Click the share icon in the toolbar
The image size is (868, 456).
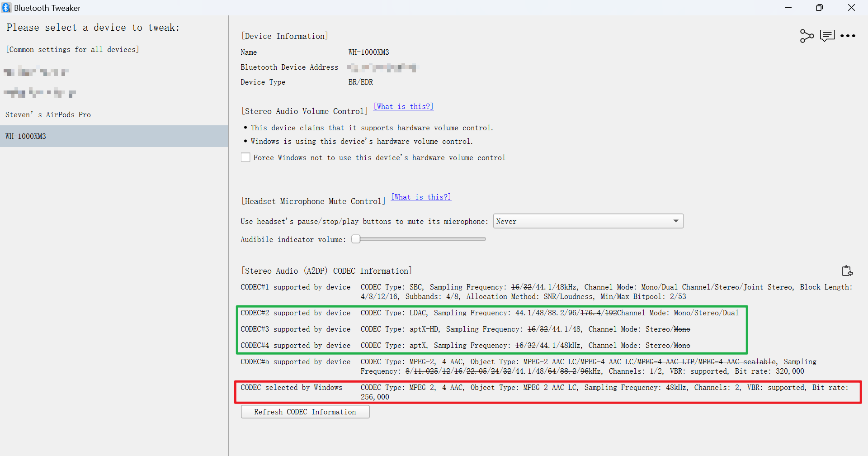[807, 36]
